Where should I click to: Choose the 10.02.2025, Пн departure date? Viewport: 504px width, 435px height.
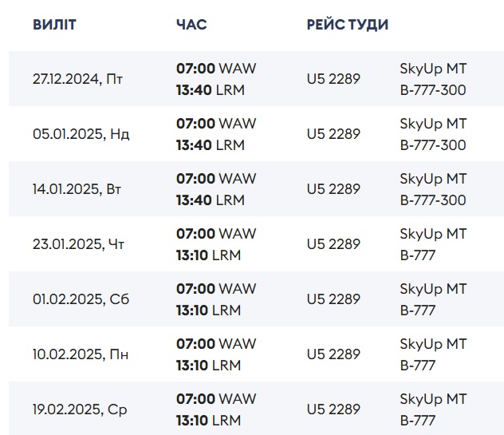pyautogui.click(x=81, y=354)
